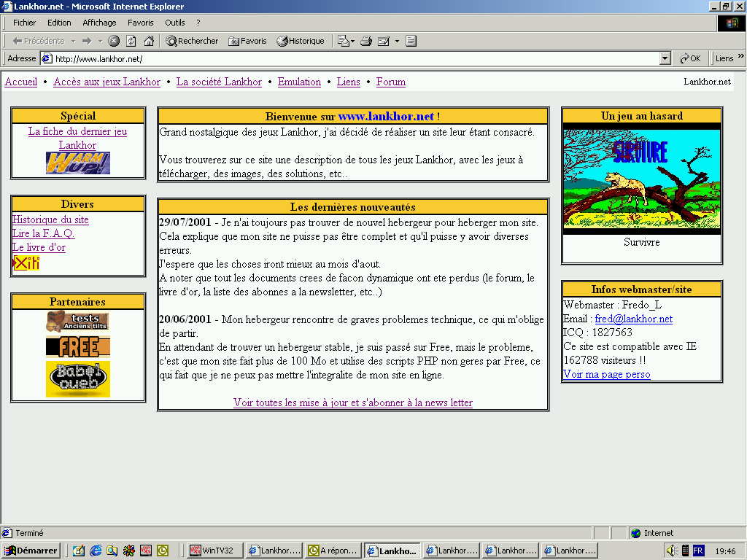Open the ? help menu
This screenshot has width=747, height=560.
tap(198, 23)
